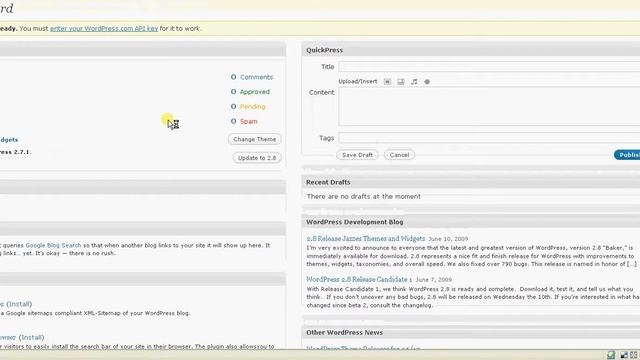Click the June 7, 2009 post date
This screenshot has width=640, height=360.
point(433,280)
